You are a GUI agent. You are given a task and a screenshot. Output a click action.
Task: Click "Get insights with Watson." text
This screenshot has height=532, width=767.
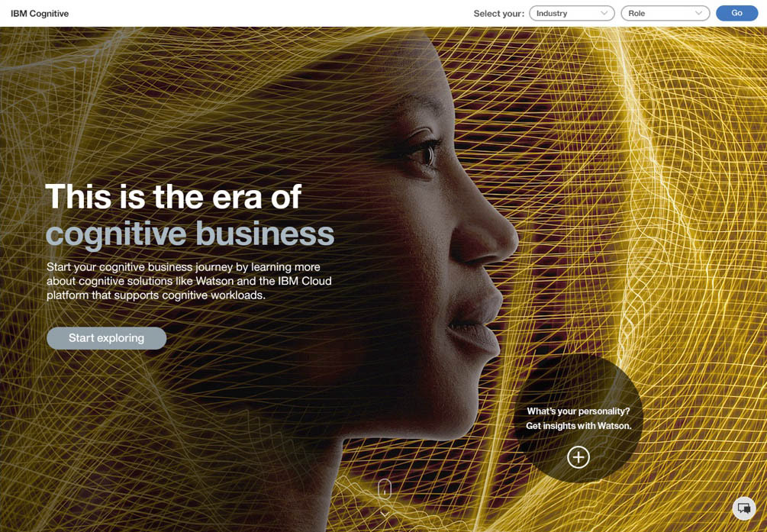tap(578, 426)
